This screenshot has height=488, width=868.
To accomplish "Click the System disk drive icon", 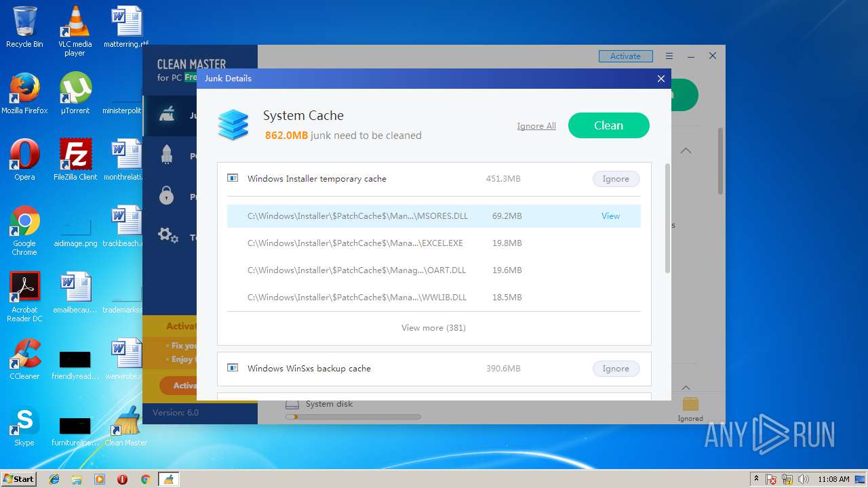I will (292, 404).
